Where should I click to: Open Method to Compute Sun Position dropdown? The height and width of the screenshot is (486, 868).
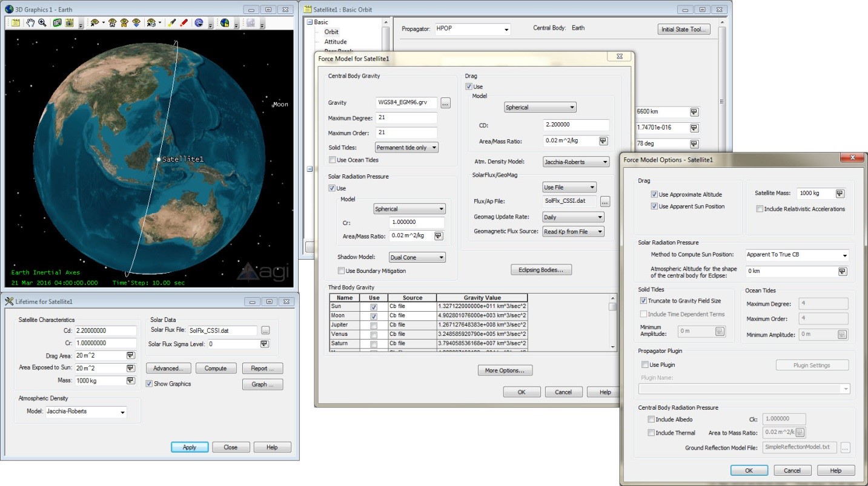point(797,255)
